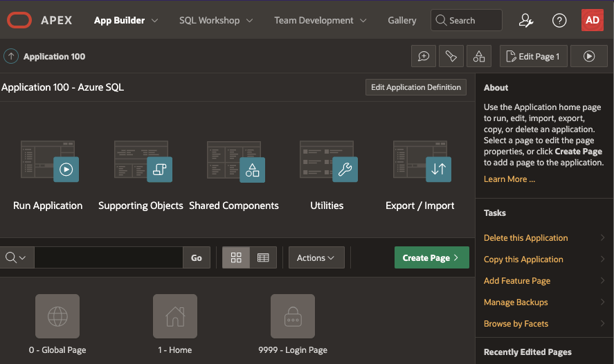Open the Gallery tab
The height and width of the screenshot is (364, 614).
pyautogui.click(x=402, y=21)
